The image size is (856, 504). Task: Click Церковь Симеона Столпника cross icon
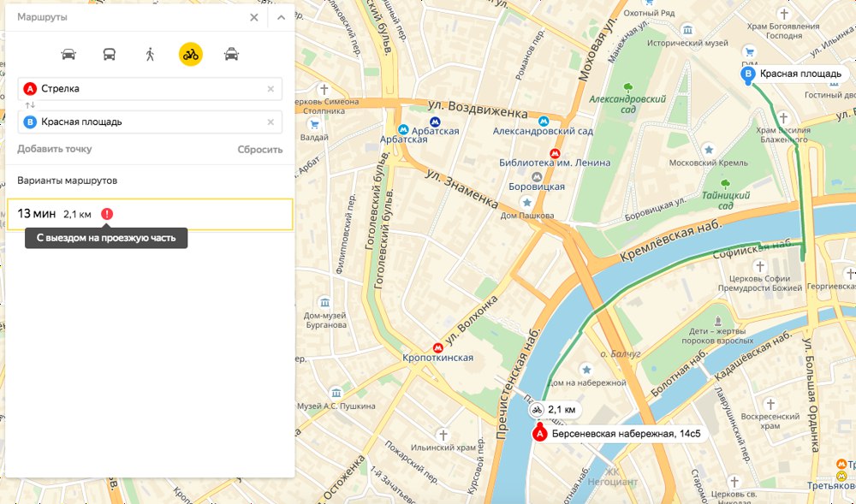point(324,88)
